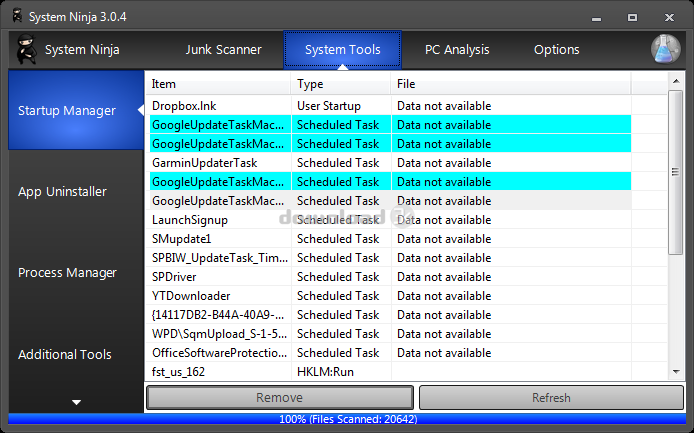Screen dimensions: 694x433
Task: Click the vertical scrollbar thumb of the list
Action: 676,172
